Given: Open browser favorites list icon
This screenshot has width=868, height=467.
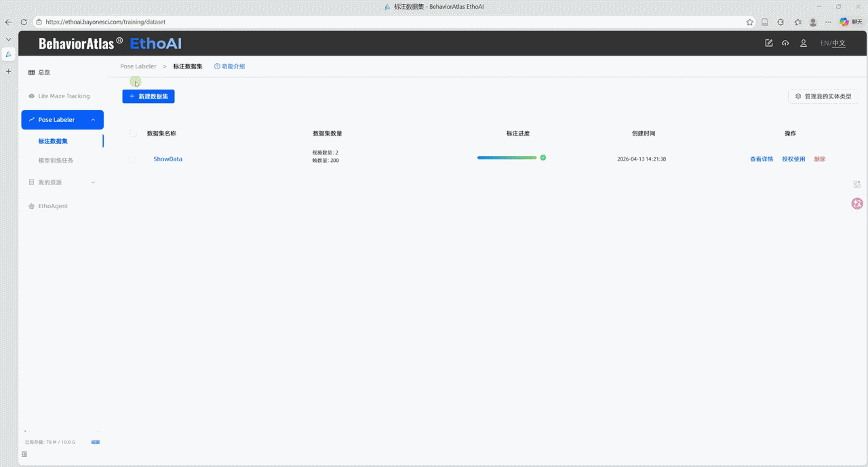Looking at the screenshot, I should 798,22.
